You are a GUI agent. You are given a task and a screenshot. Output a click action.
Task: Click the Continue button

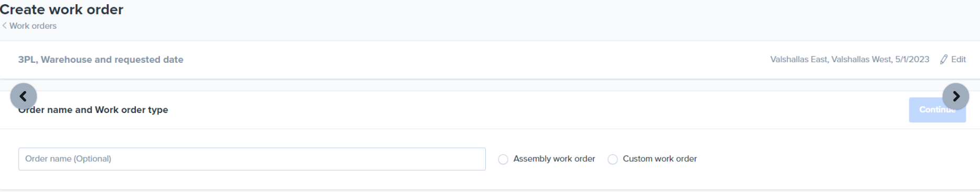click(x=937, y=110)
